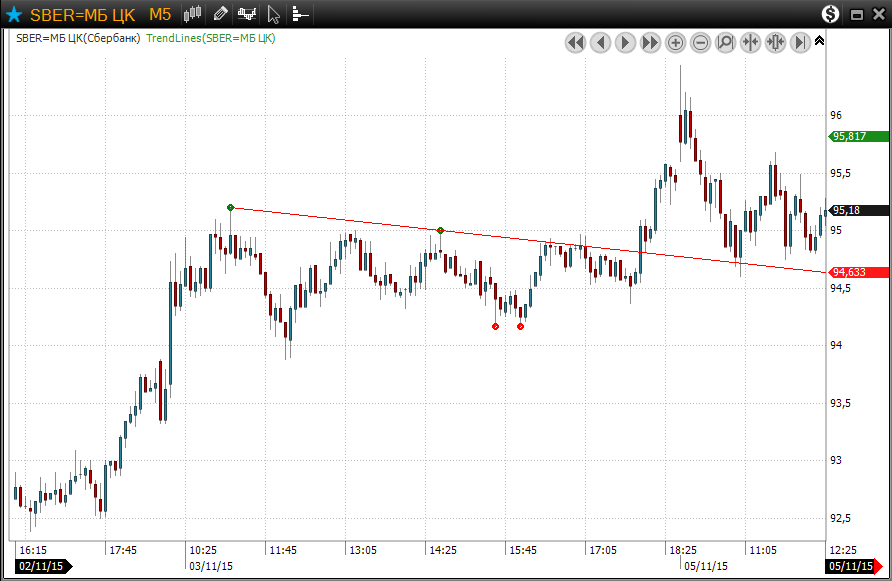Image resolution: width=892 pixels, height=581 pixels.
Task: Activate the cursor pointer mode
Action: click(274, 14)
